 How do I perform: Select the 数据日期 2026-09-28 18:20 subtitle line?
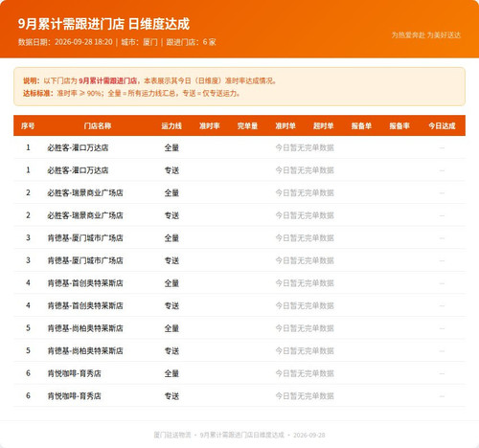(x=117, y=42)
